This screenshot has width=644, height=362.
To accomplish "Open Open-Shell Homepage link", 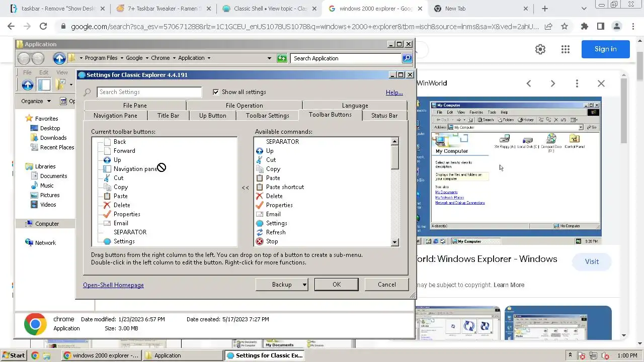I will click(113, 285).
